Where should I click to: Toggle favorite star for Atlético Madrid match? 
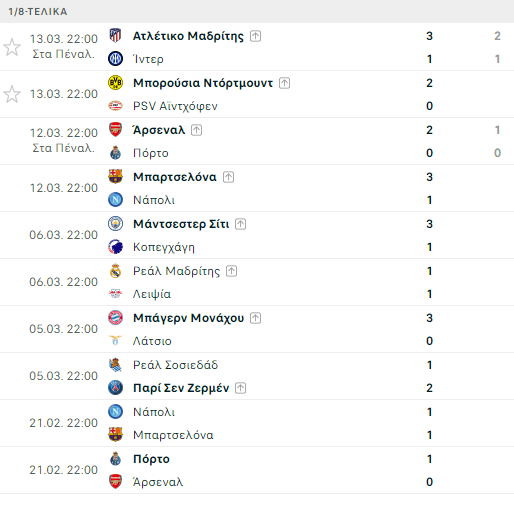click(12, 47)
